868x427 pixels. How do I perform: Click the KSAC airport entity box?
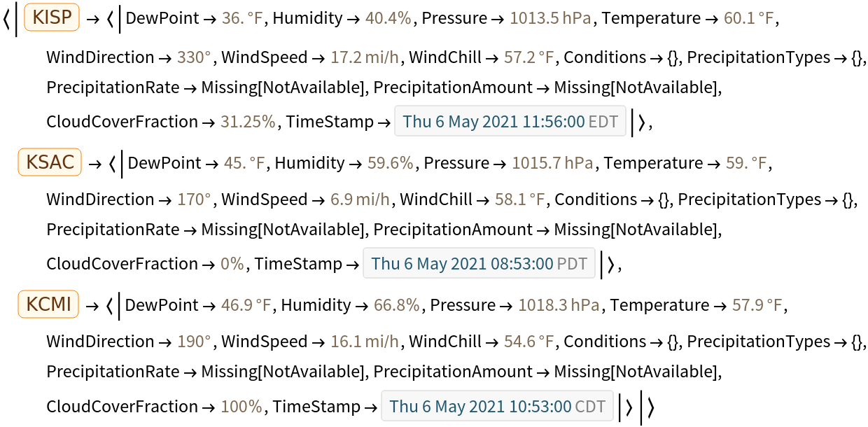coord(50,163)
